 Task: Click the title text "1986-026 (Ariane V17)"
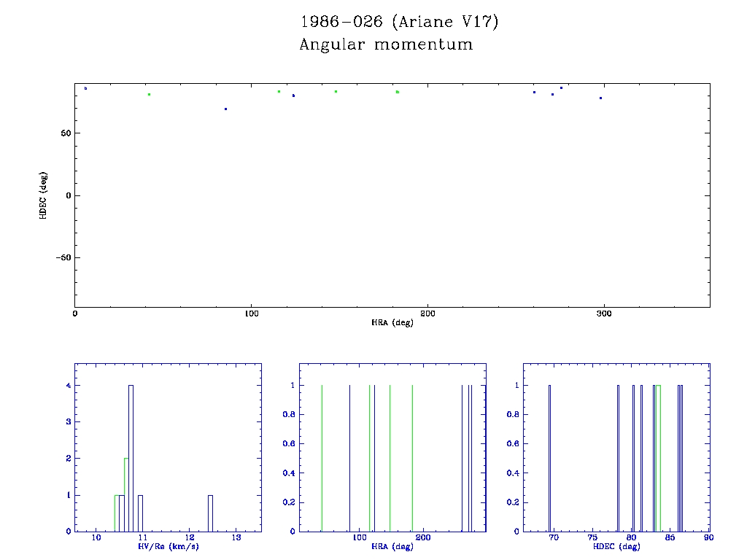399,22
